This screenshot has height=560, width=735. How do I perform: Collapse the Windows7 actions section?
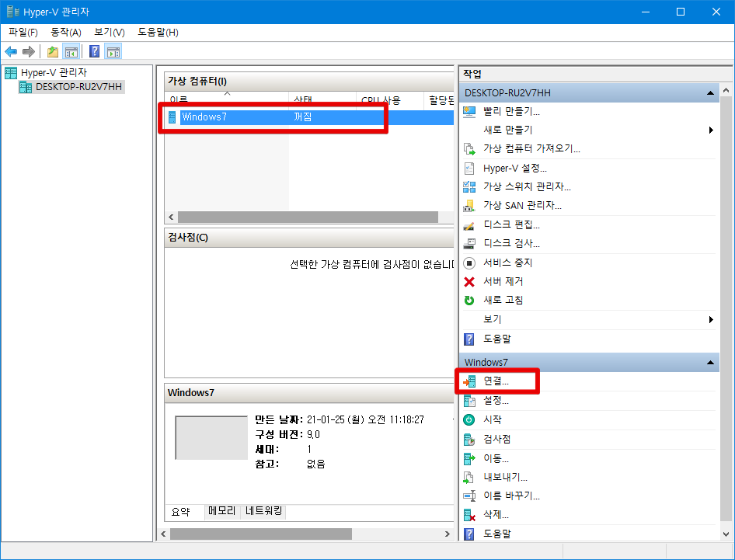click(711, 362)
